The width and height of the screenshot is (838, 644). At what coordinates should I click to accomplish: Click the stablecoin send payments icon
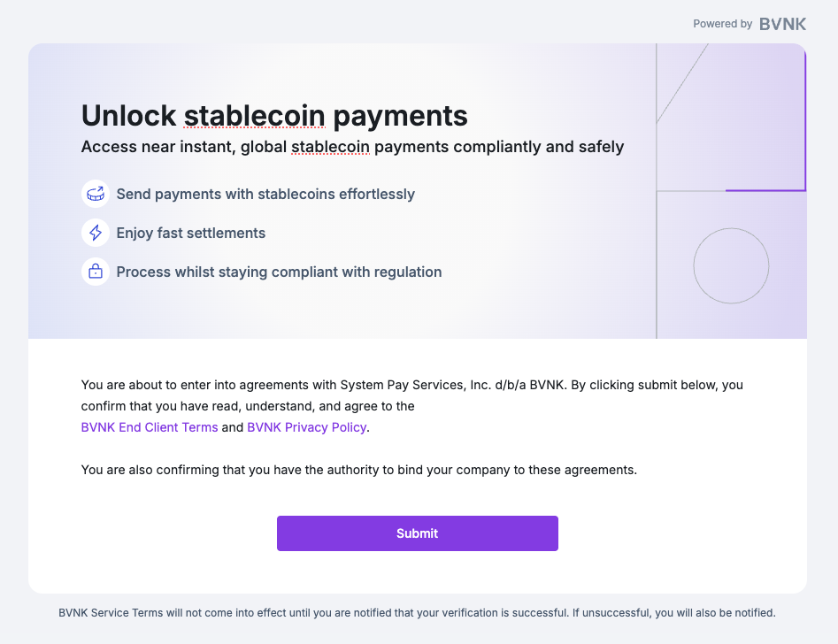(95, 194)
